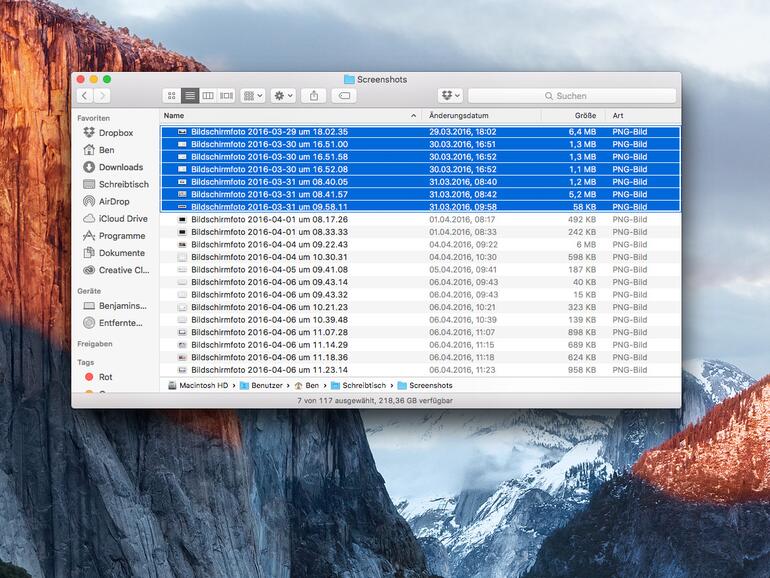770x578 pixels.
Task: Open the arrange-by grouping dropdown
Action: click(x=253, y=96)
